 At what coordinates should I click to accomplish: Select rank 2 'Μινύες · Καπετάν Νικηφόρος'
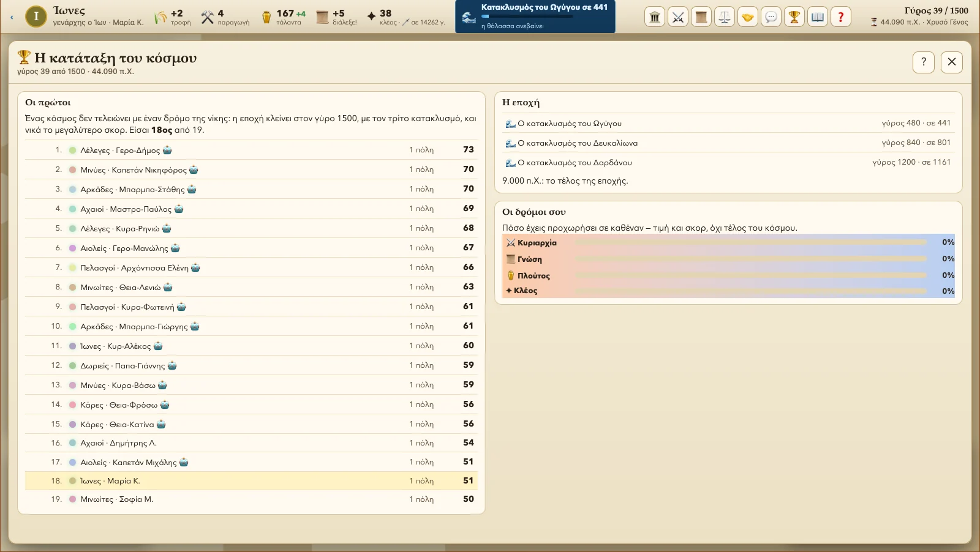coord(251,170)
